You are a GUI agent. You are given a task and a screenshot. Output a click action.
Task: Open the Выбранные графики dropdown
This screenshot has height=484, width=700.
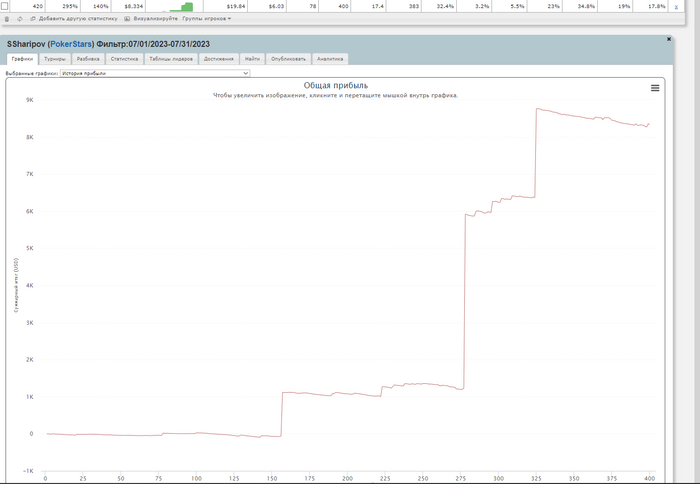tap(155, 73)
